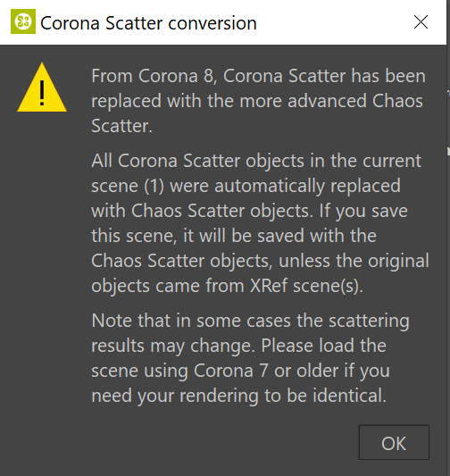Viewport: 450px width, 476px height.
Task: Click the yellow warning triangle icon
Action: tap(42, 88)
